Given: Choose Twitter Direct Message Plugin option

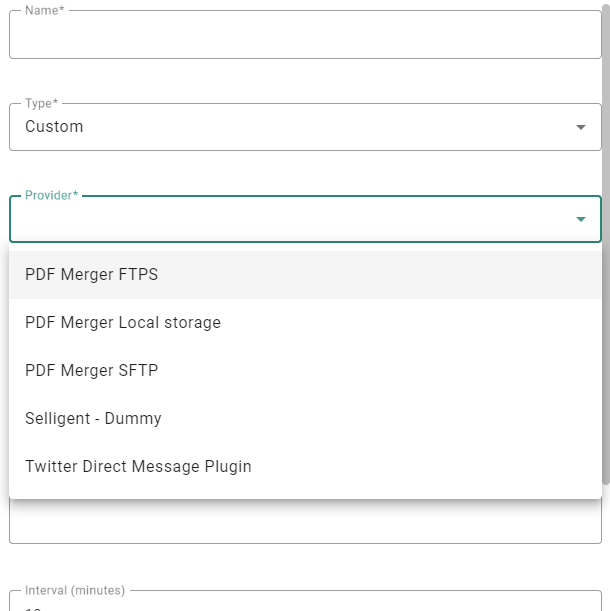Looking at the screenshot, I should [x=138, y=467].
